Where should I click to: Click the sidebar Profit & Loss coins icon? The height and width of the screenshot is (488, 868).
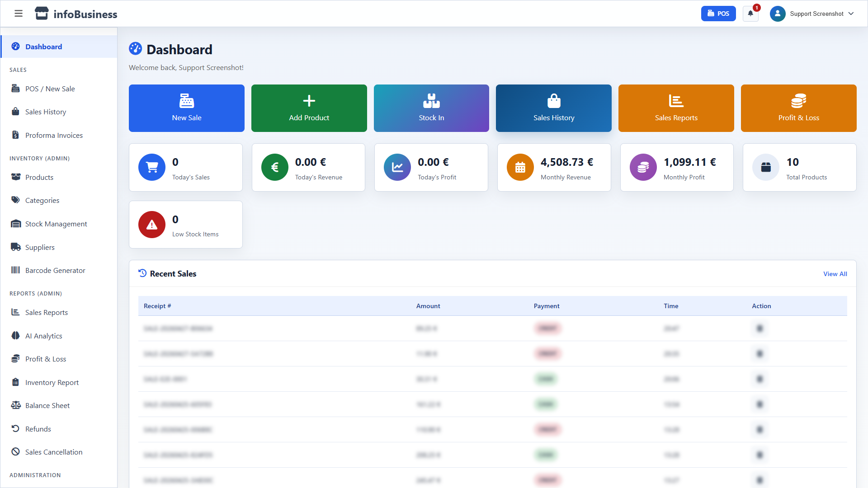(16, 359)
